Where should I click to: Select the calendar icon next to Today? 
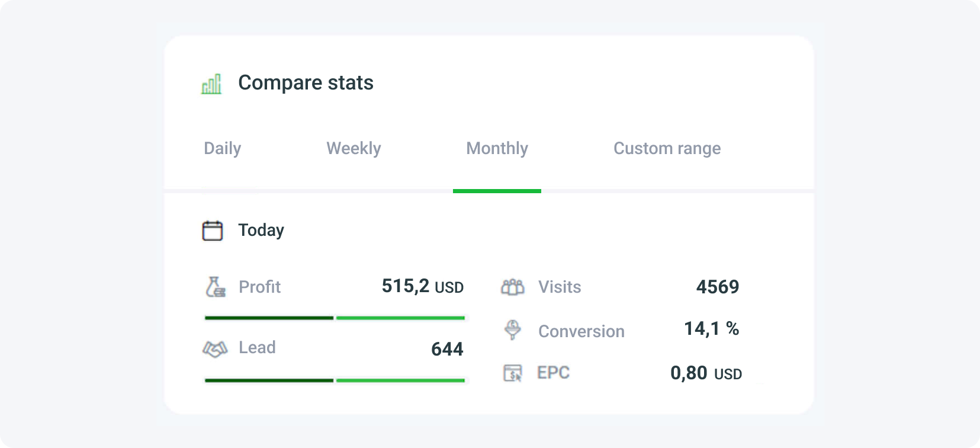(x=213, y=230)
